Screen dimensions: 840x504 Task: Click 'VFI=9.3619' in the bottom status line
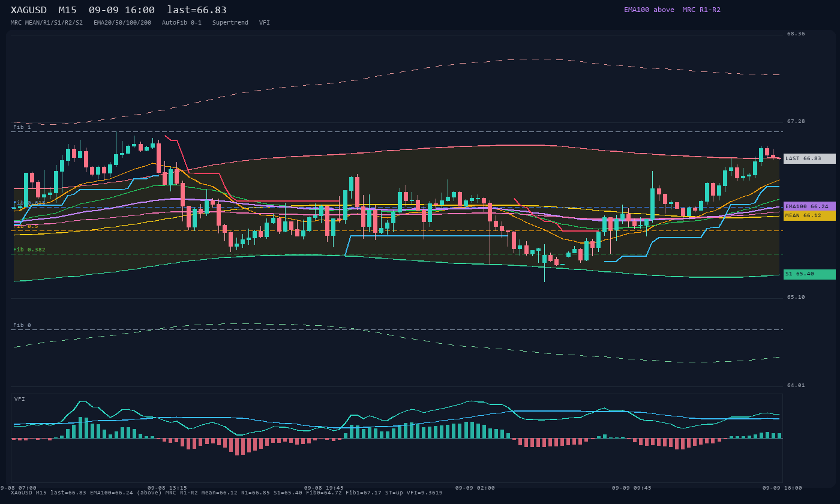point(425,493)
